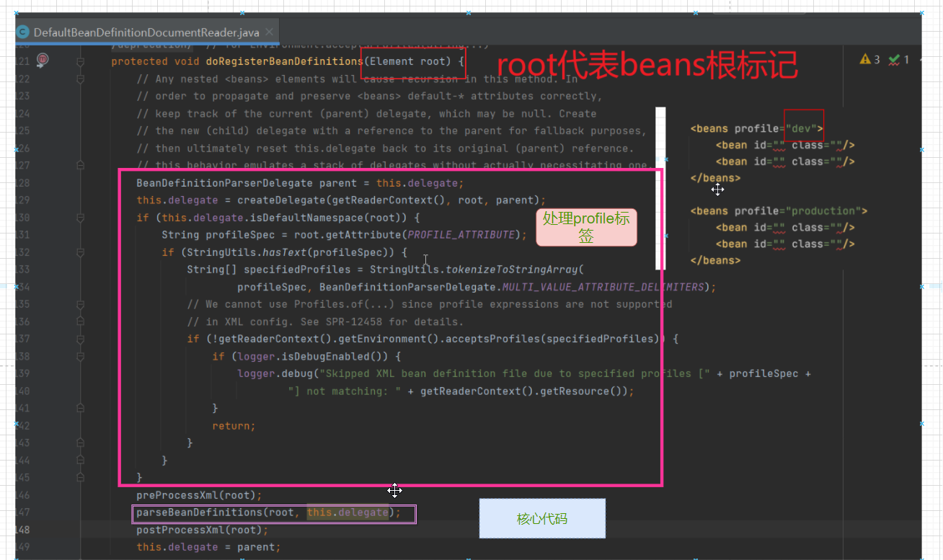943x560 pixels.
Task: Click line number 148 in the gutter
Action: coord(22,530)
